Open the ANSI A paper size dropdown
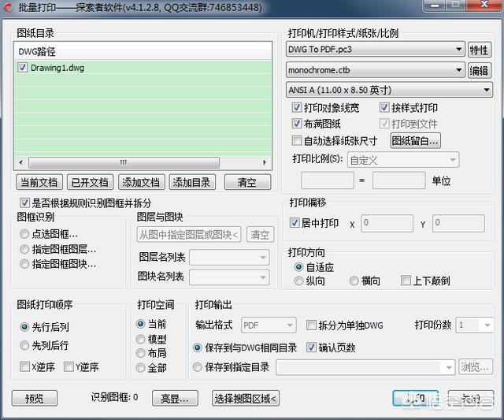The image size is (504, 420). tap(388, 90)
